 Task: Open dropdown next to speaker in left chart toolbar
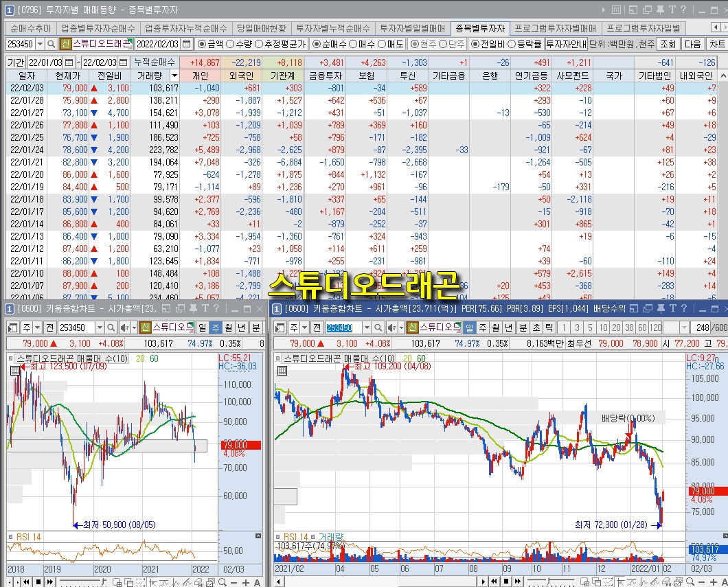coord(134,327)
